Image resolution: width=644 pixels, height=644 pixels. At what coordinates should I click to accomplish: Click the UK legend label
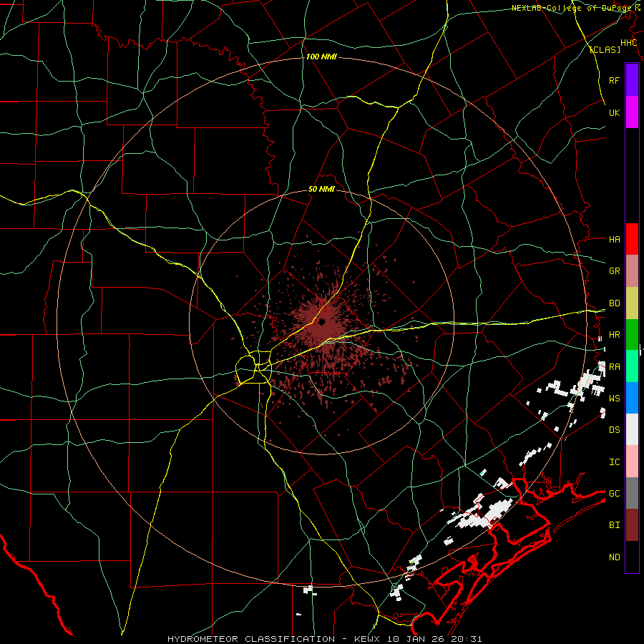click(x=615, y=112)
